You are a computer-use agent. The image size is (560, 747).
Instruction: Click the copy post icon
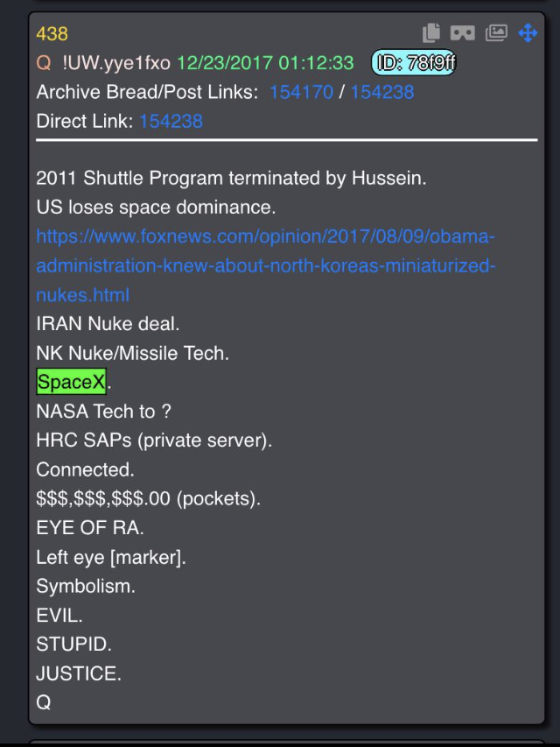point(431,33)
